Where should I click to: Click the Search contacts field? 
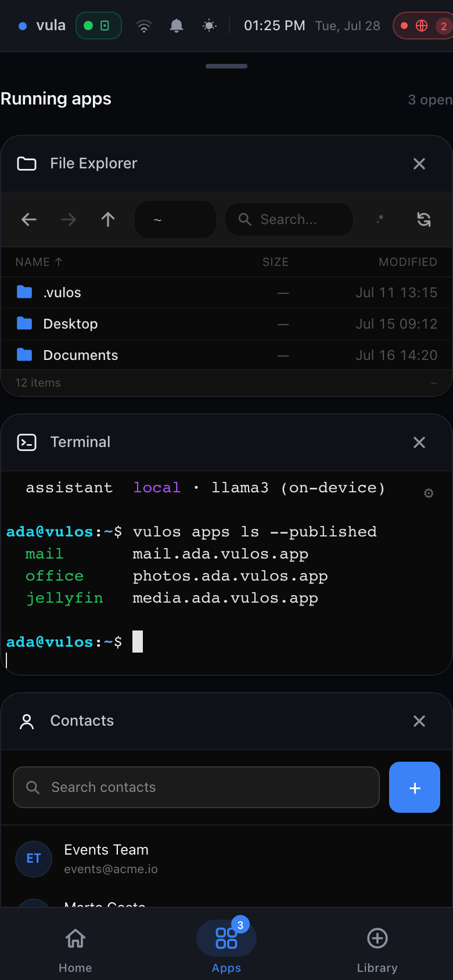click(196, 787)
